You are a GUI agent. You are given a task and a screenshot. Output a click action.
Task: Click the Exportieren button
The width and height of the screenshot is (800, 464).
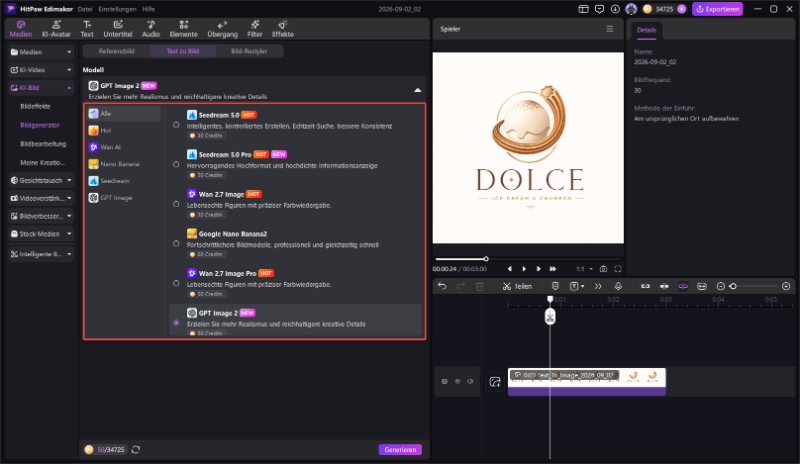click(717, 9)
